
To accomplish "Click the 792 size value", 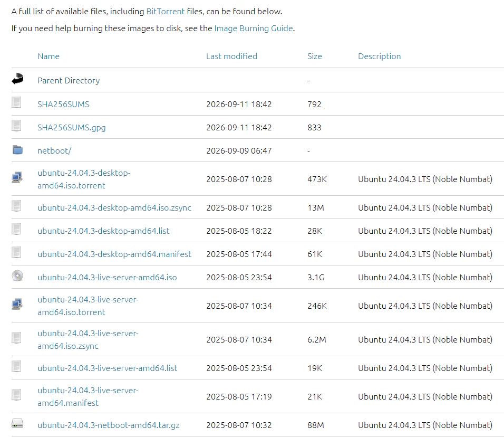I will coord(314,104).
